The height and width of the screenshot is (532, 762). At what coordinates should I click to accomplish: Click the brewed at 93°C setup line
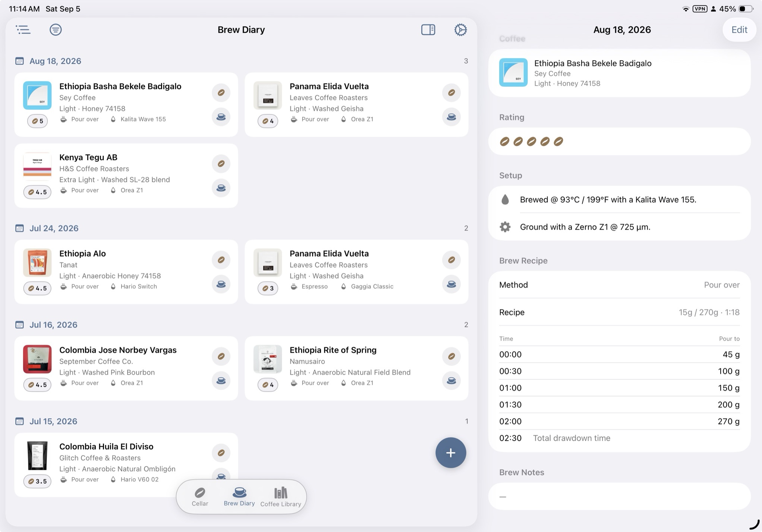point(619,200)
